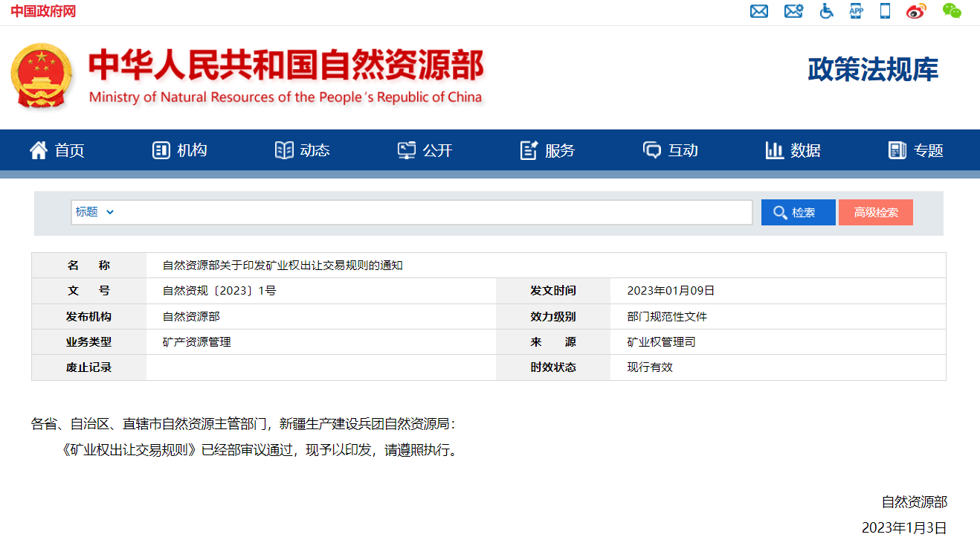Viewport: 980px width, 546px height.
Task: Open the wheelchair accessibility icon
Action: point(826,11)
